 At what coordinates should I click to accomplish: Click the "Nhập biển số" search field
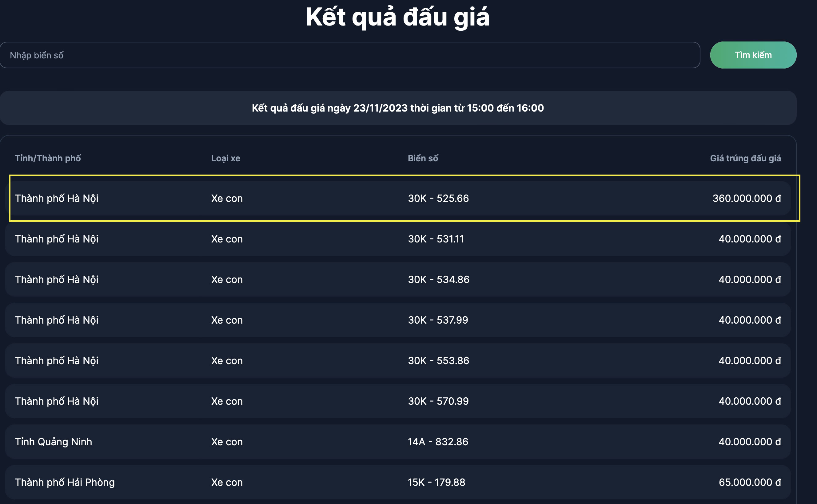350,55
